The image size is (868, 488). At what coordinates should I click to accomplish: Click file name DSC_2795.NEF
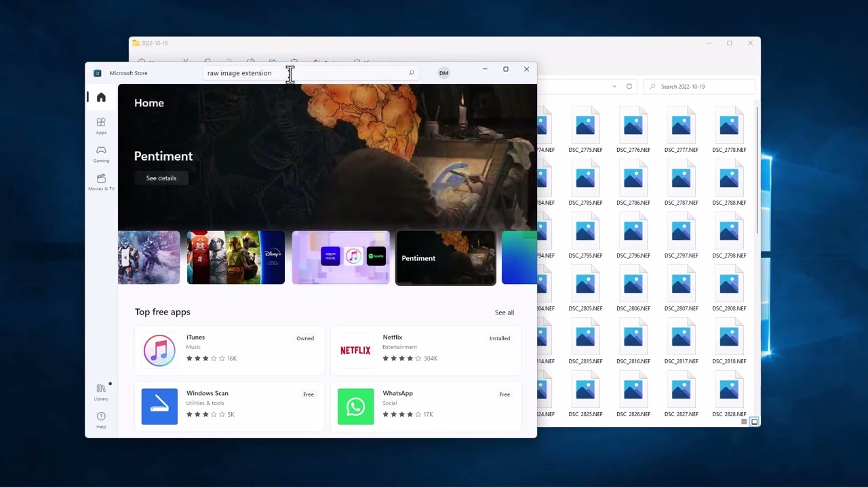click(586, 256)
